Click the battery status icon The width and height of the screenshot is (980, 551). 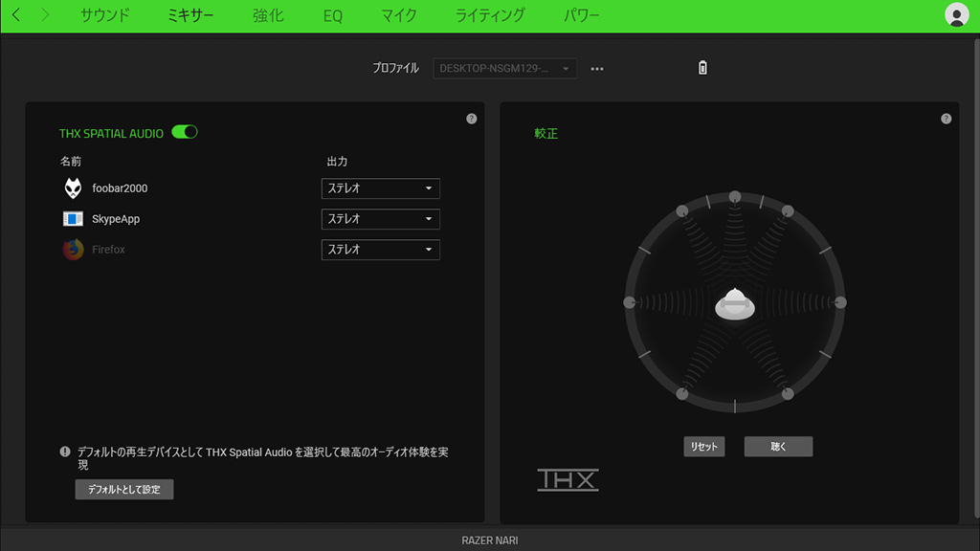702,68
